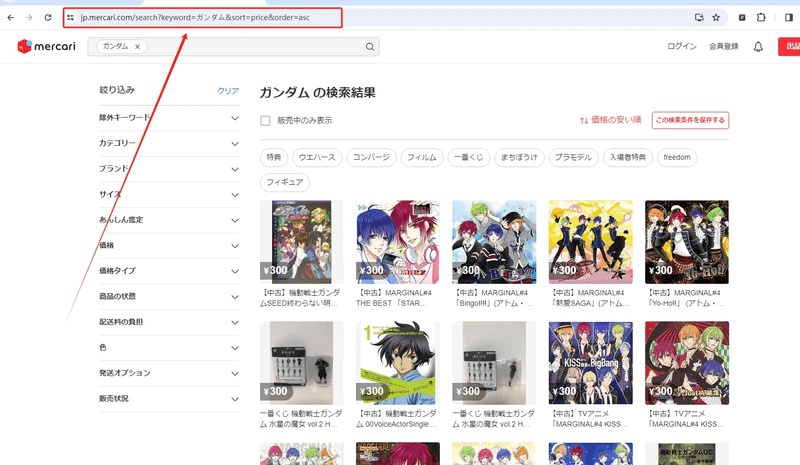Select the freedom keyword chip
The width and height of the screenshot is (800, 465).
click(x=677, y=157)
